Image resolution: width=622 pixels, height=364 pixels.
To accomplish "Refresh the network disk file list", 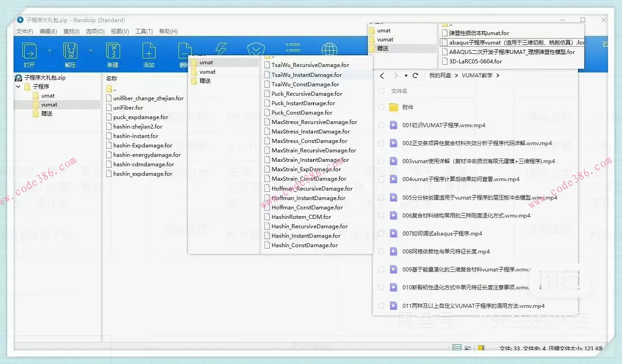I will tap(416, 75).
